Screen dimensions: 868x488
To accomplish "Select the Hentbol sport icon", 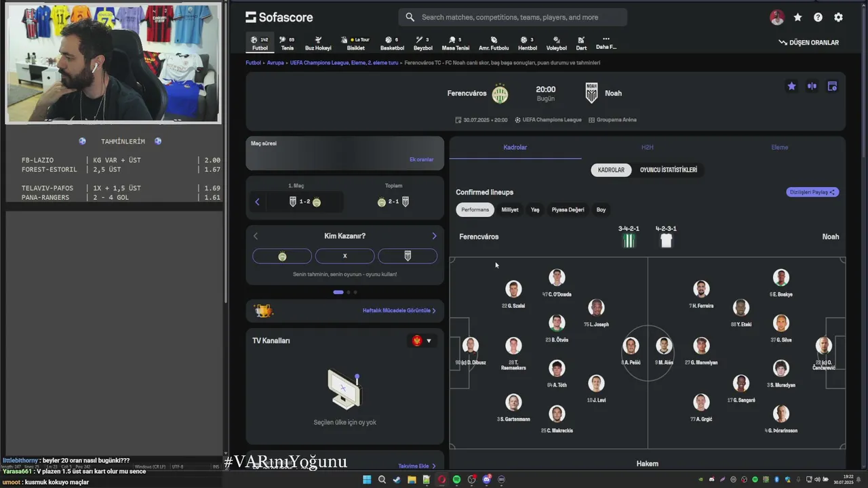I will [527, 43].
